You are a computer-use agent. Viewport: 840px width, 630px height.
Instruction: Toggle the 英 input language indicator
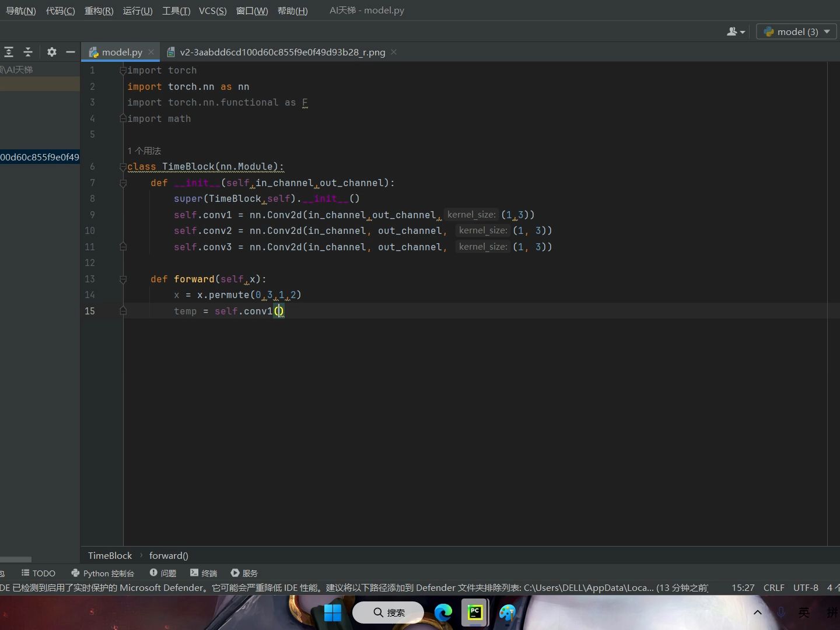point(804,612)
